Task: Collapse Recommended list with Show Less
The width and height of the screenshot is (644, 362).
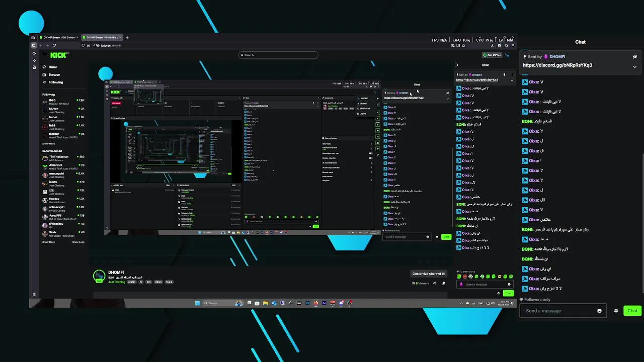Action: (x=78, y=242)
